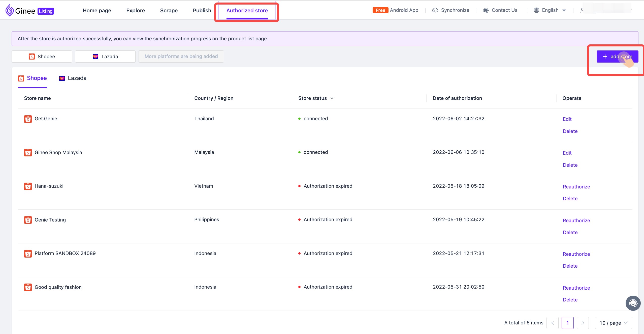This screenshot has height=334, width=644.
Task: Click the Shopee icon beside Genie Testing
Action: pos(28,220)
